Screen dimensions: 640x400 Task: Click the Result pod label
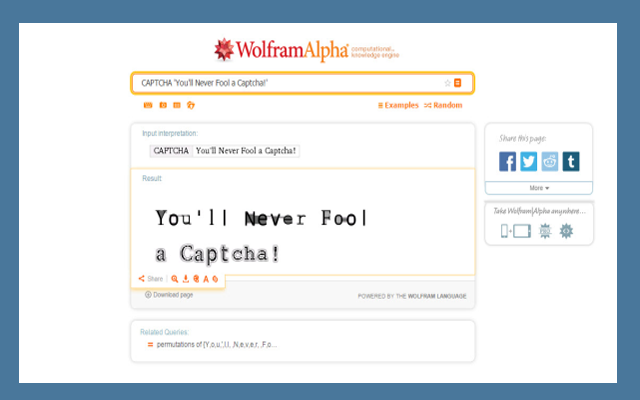pyautogui.click(x=152, y=178)
